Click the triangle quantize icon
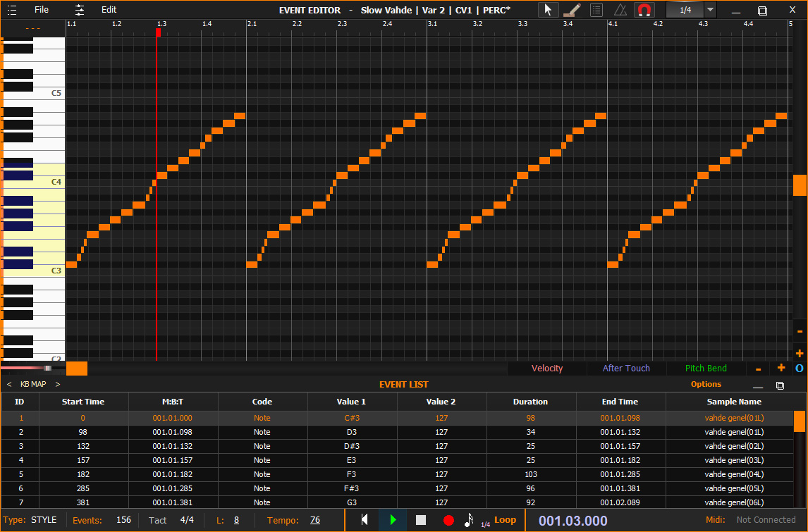 [620, 10]
